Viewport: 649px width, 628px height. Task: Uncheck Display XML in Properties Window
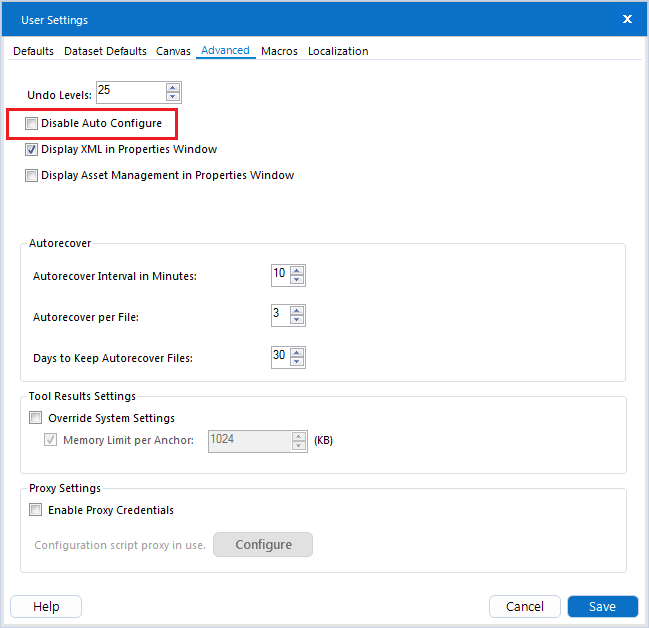[x=32, y=150]
